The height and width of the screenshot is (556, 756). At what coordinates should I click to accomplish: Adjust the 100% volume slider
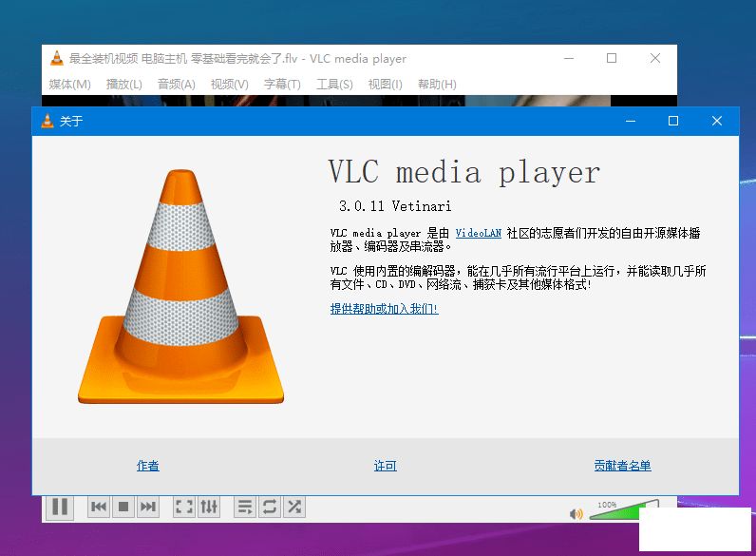click(624, 510)
